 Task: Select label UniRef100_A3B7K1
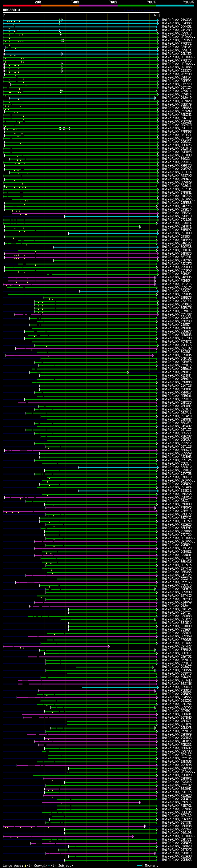pos(177,805)
